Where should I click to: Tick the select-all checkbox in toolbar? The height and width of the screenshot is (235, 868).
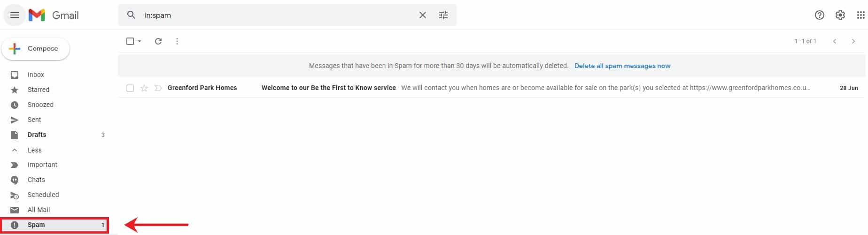point(130,41)
